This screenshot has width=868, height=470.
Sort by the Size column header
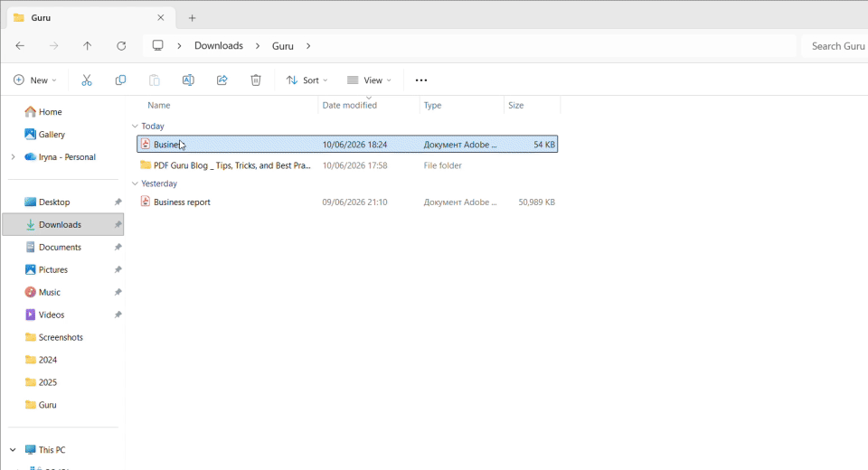pos(516,105)
